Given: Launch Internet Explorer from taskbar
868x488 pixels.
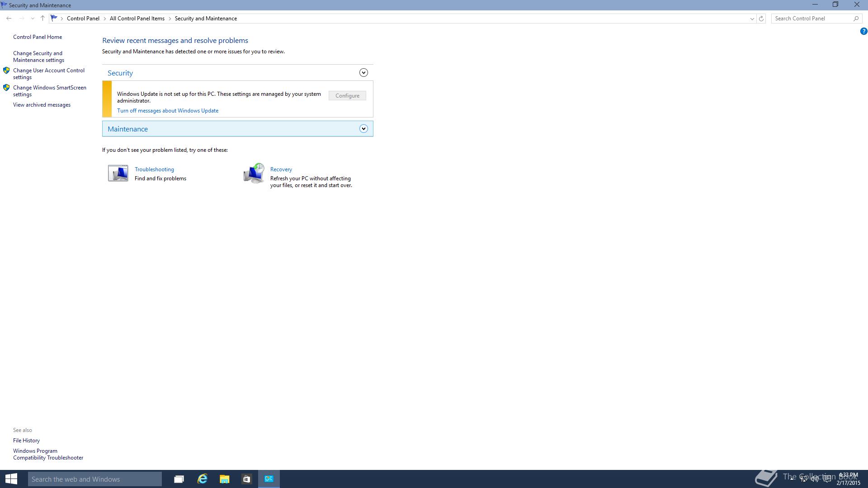Looking at the screenshot, I should 202,479.
